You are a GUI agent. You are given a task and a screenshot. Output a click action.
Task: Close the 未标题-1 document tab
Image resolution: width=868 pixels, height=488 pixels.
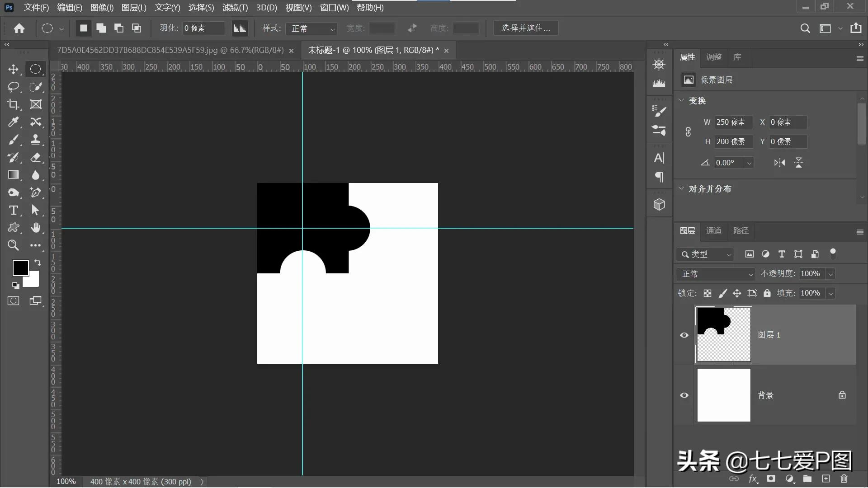(x=446, y=51)
